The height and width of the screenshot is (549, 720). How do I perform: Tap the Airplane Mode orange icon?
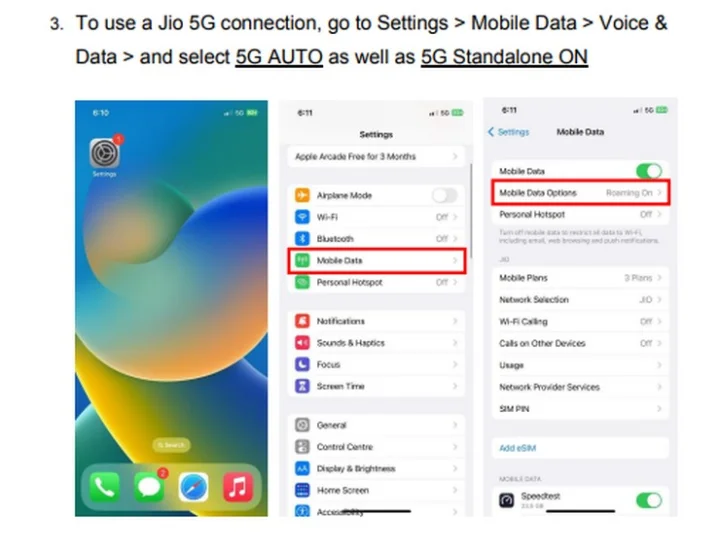(302, 195)
